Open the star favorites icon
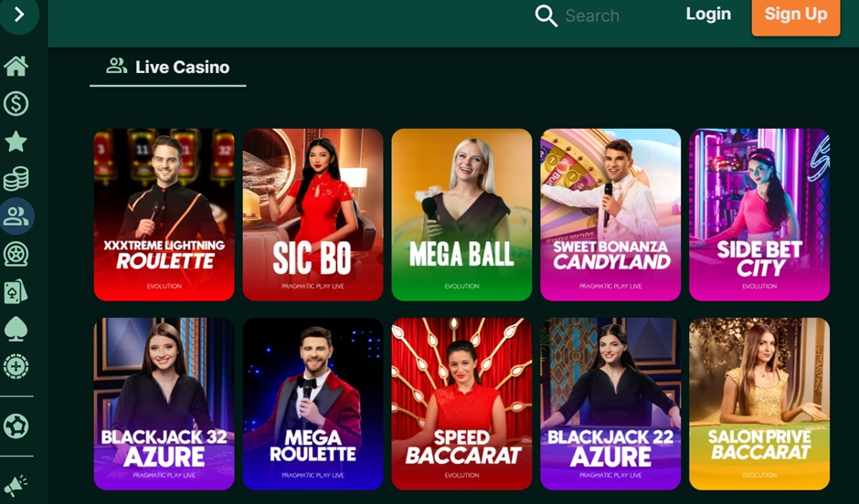The image size is (859, 504). pyautogui.click(x=16, y=142)
